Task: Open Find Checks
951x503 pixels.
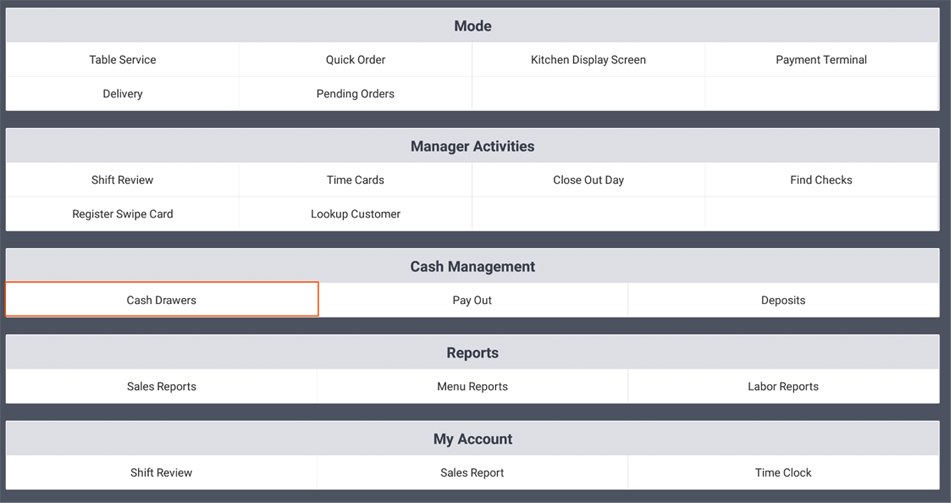Action: click(x=821, y=180)
